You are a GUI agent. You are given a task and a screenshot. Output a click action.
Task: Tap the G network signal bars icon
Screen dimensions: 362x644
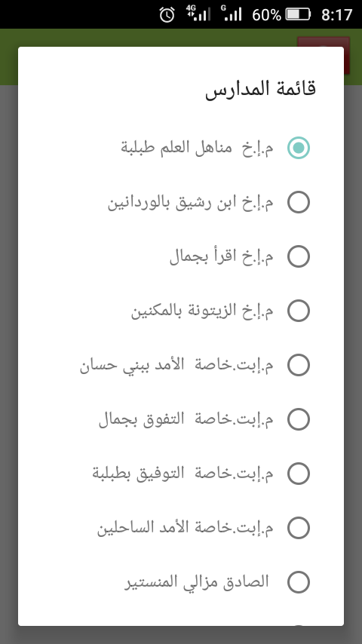pyautogui.click(x=231, y=13)
